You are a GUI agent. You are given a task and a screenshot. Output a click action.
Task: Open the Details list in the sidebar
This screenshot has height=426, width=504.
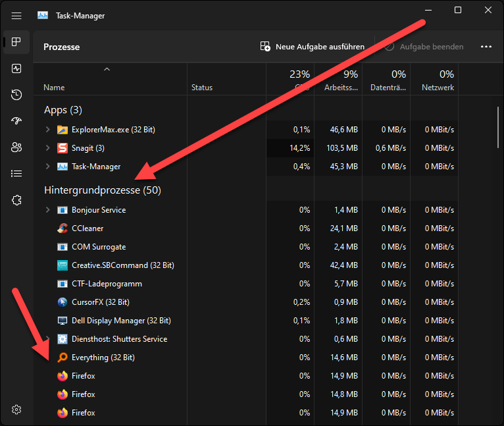point(16,174)
